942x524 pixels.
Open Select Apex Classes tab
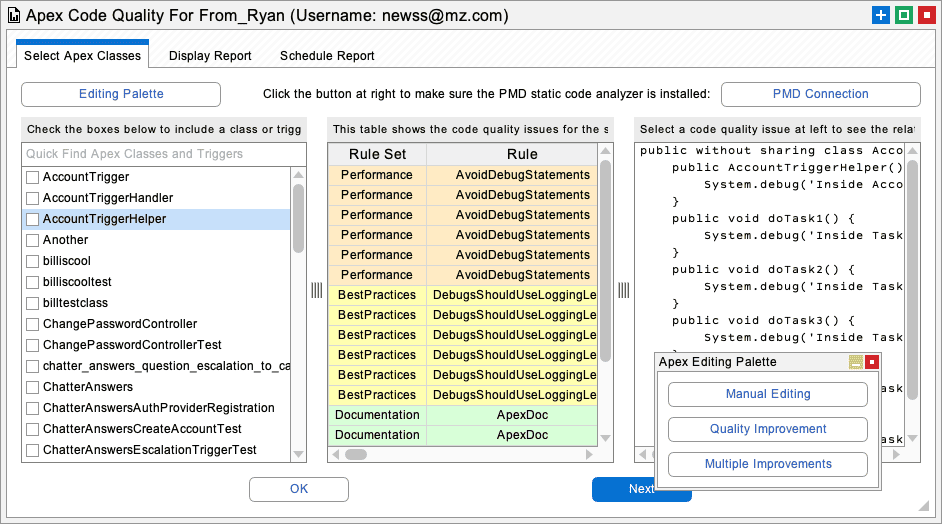(82, 55)
